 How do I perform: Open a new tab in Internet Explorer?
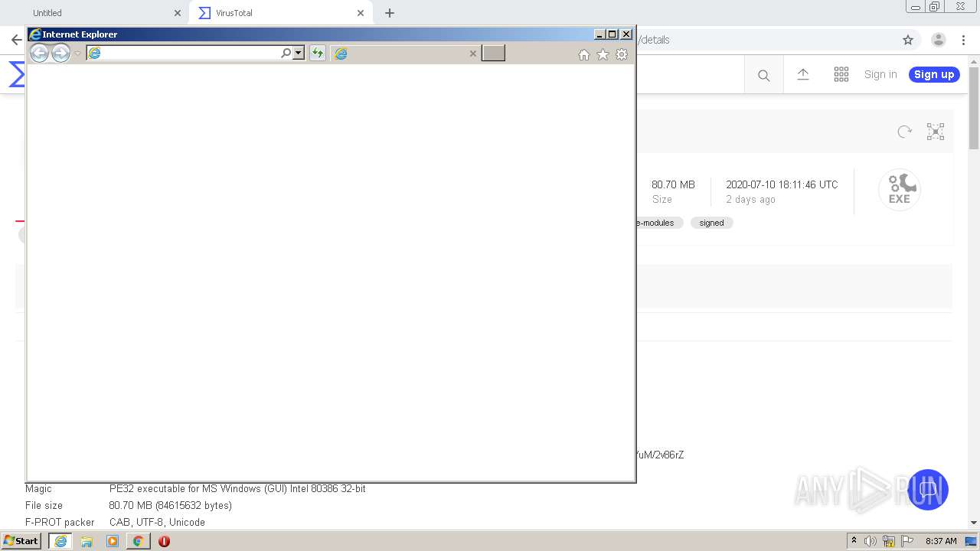493,53
